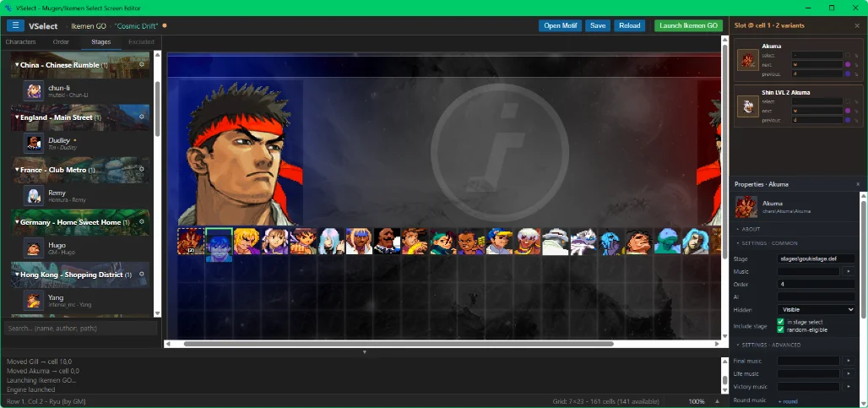Click the Launch Ikemen GO button
Screen dimensions: 868x408
tap(689, 25)
